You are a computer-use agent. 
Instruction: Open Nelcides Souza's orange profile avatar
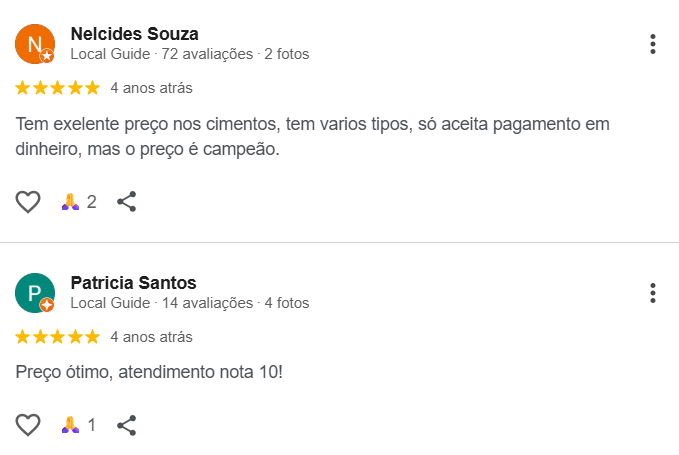pyautogui.click(x=34, y=43)
